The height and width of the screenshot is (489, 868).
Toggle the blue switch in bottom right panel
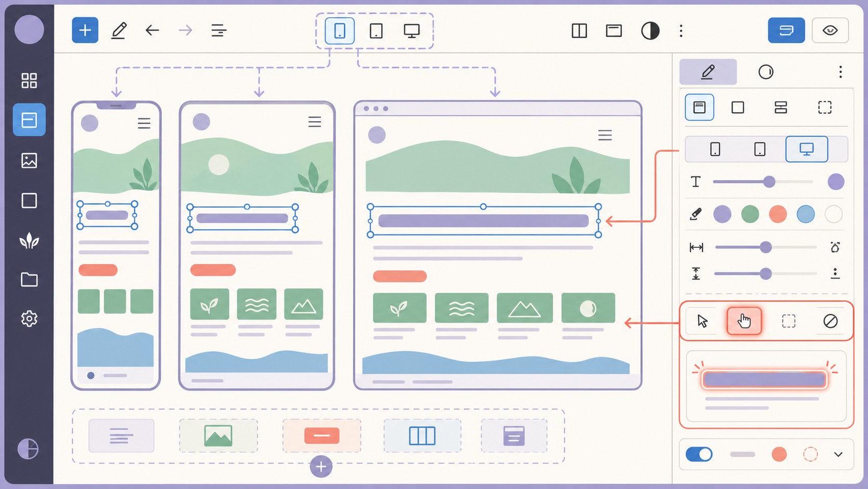[x=699, y=454]
